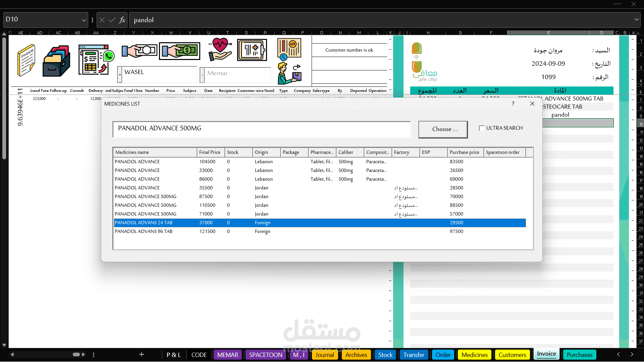Click the white cash payment hand icon
The width and height of the screenshot is (644, 362).
click(139, 51)
